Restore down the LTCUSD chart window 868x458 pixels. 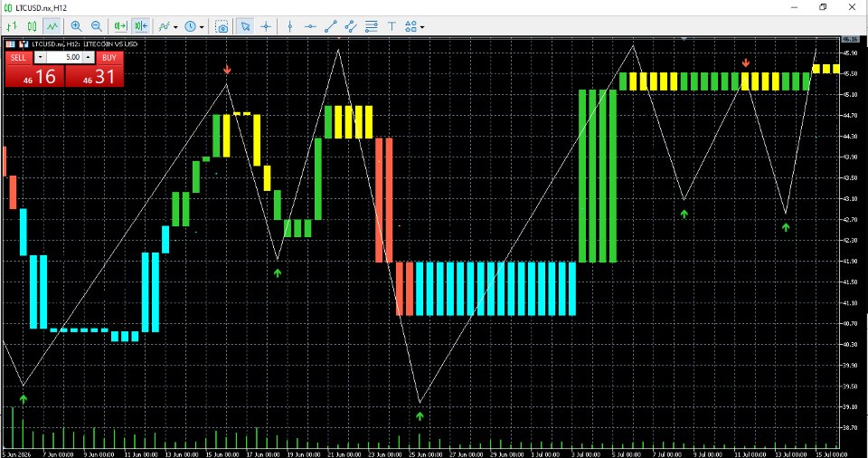pyautogui.click(x=823, y=7)
